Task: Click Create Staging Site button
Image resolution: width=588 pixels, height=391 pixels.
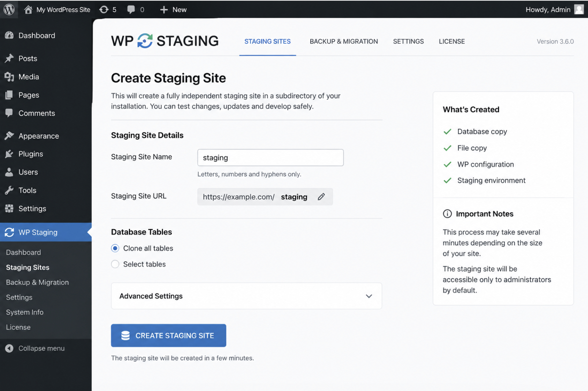Action: click(169, 335)
